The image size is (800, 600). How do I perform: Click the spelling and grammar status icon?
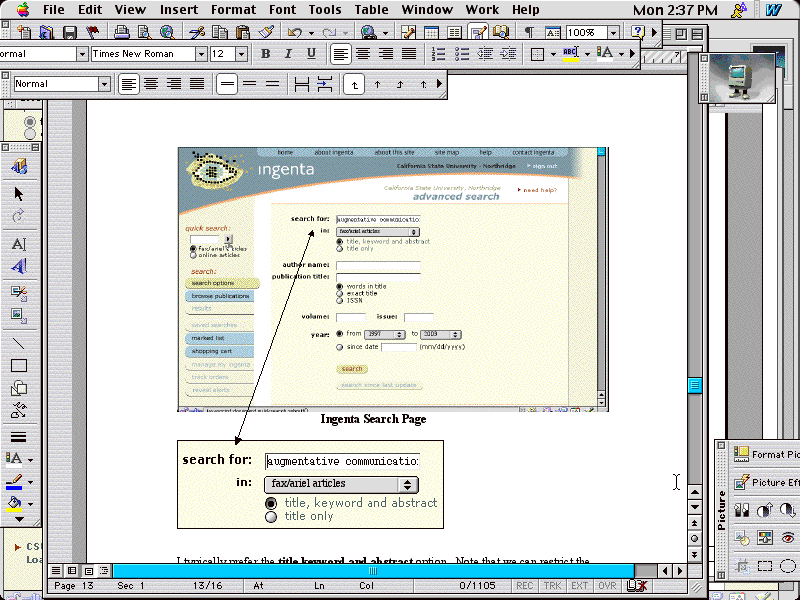coord(637,586)
